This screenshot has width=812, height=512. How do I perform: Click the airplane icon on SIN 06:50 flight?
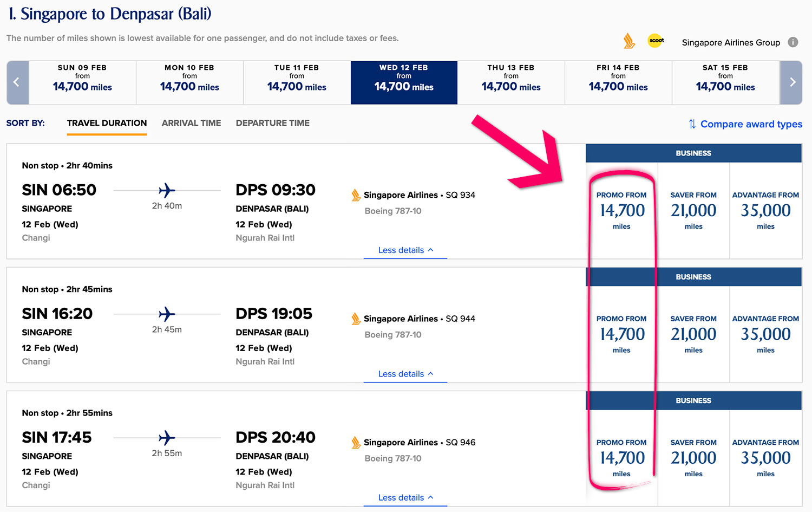click(x=167, y=190)
